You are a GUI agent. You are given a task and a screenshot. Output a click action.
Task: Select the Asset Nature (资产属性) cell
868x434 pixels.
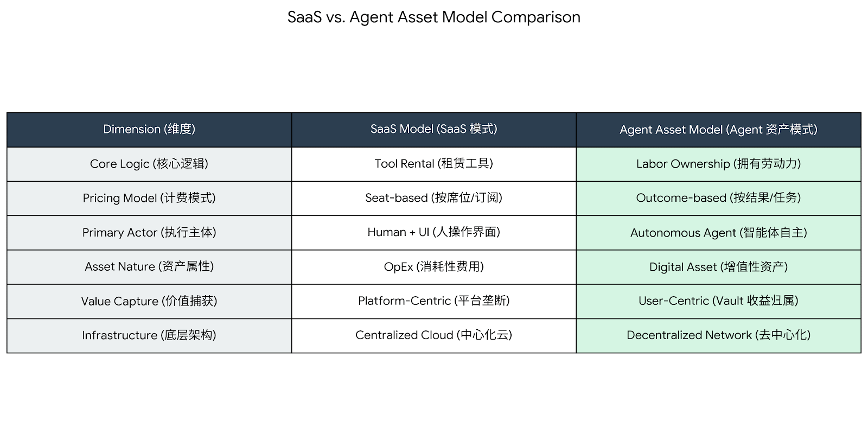coord(149,267)
